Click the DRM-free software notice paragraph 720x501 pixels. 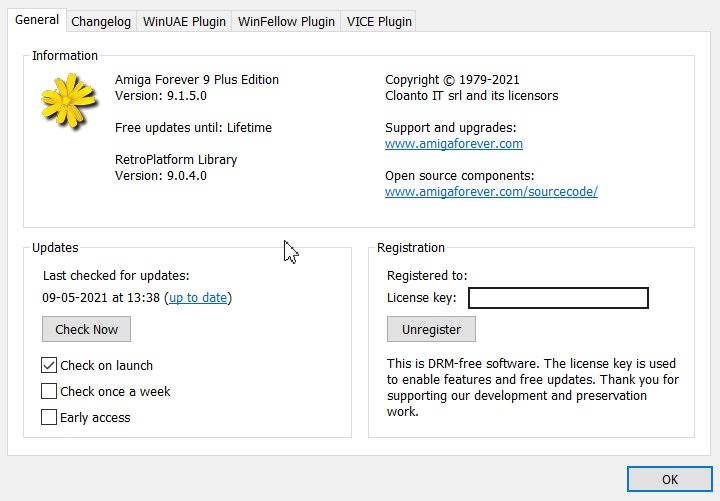(x=533, y=388)
